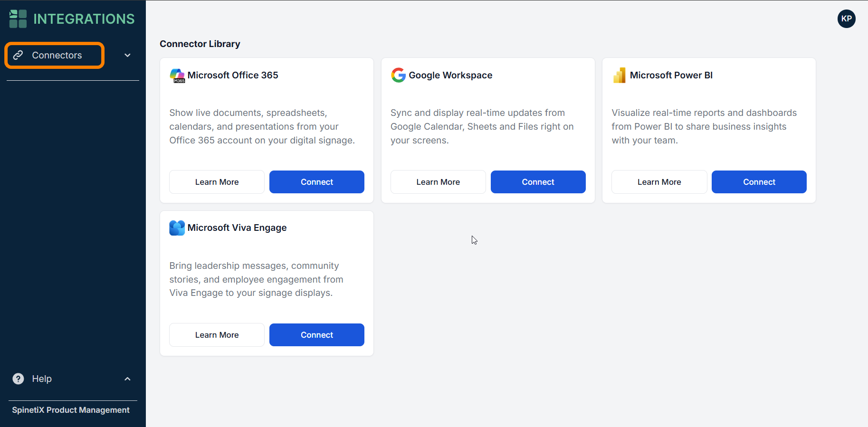Learn More about Microsoft Office 365
The height and width of the screenshot is (427, 868).
217,182
